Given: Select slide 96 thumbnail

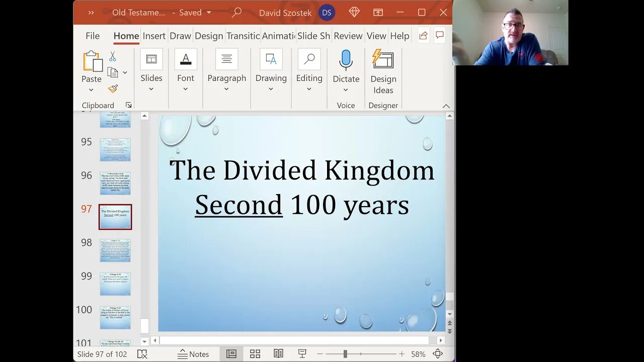Looking at the screenshot, I should click(x=115, y=183).
